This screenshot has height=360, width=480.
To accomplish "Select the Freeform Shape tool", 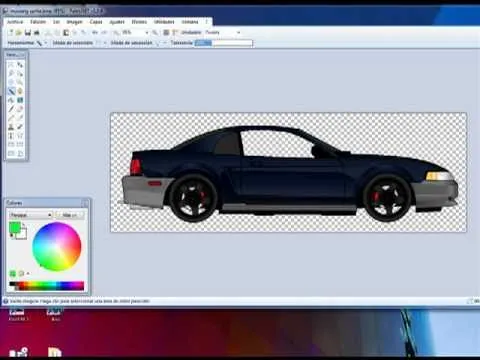I will 20,153.
